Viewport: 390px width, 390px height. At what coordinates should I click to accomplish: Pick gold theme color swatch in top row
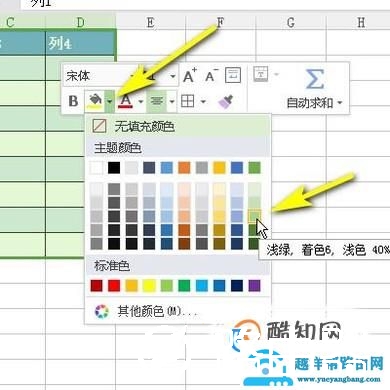[x=219, y=168]
